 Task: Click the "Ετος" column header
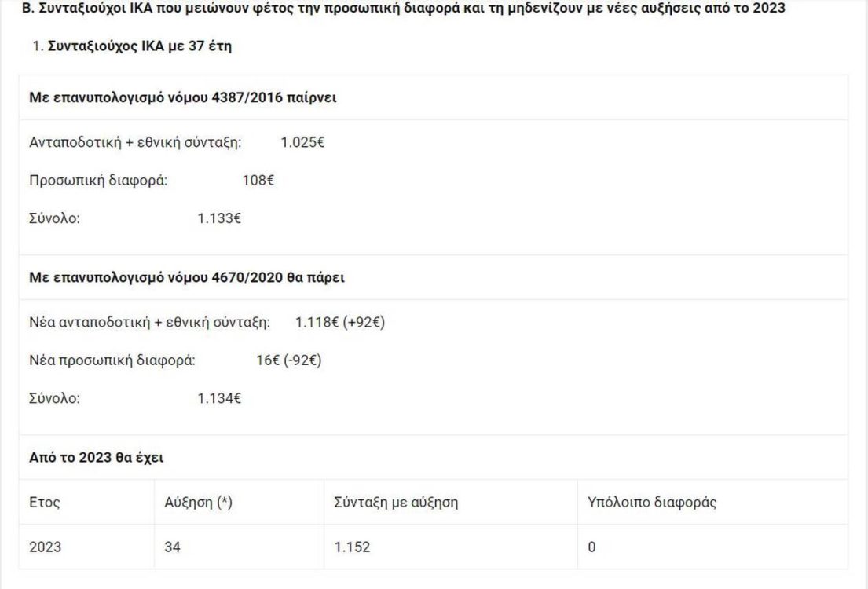point(45,503)
